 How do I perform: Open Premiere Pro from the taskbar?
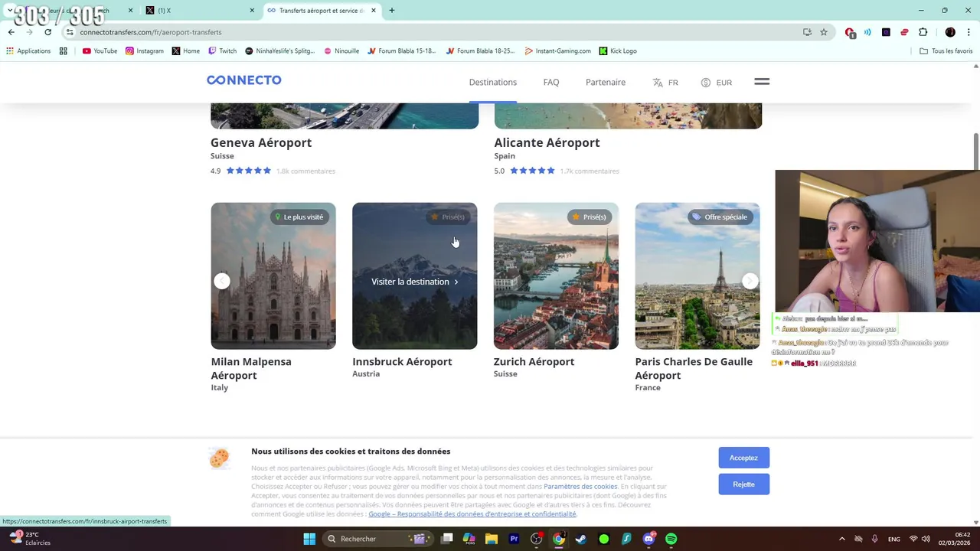(514, 539)
